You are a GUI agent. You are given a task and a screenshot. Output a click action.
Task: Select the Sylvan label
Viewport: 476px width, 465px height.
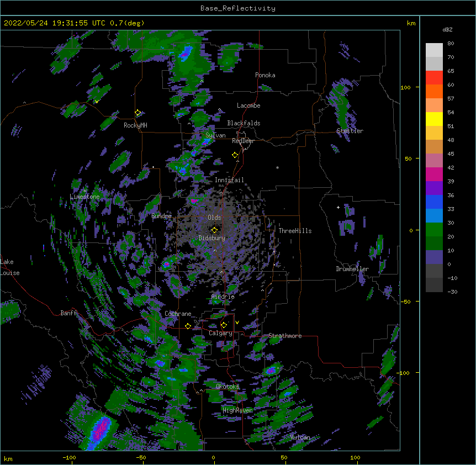(x=215, y=135)
